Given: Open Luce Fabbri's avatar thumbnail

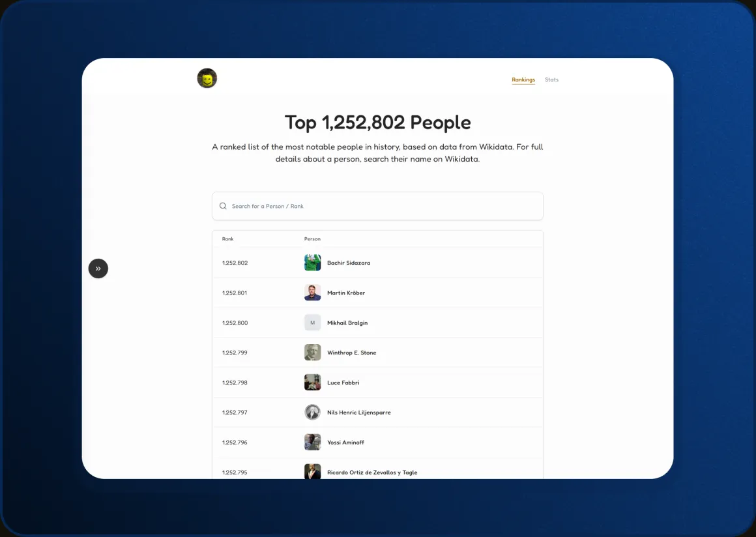Looking at the screenshot, I should 312,383.
